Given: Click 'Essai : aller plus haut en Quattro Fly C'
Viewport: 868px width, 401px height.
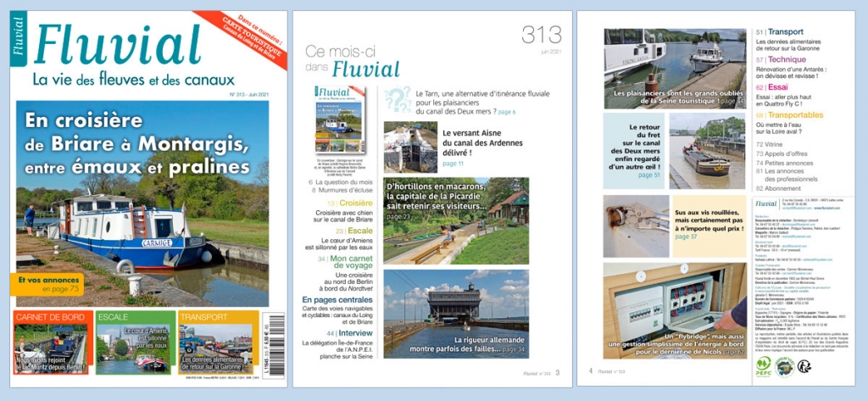Looking at the screenshot, I should 783,100.
